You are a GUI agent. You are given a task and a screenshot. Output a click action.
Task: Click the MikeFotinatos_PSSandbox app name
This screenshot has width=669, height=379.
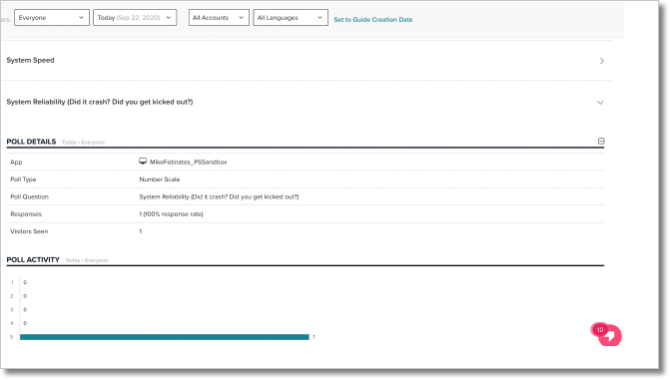pyautogui.click(x=189, y=162)
